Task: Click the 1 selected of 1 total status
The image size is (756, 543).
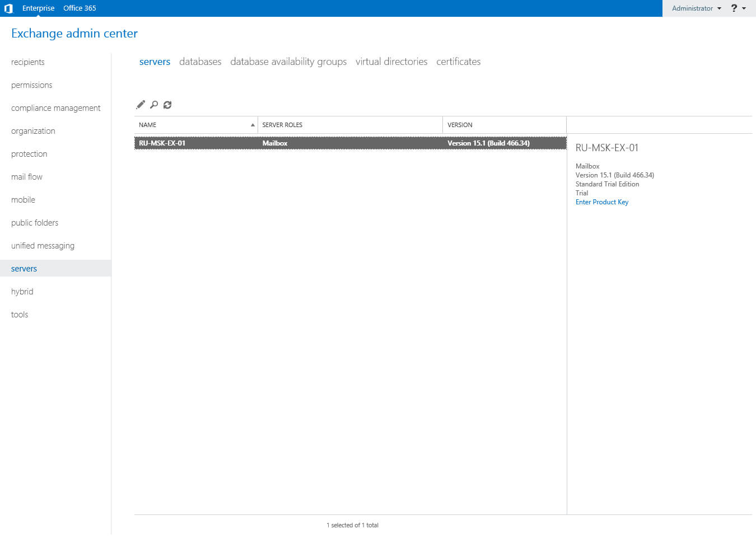Action: [x=352, y=525]
